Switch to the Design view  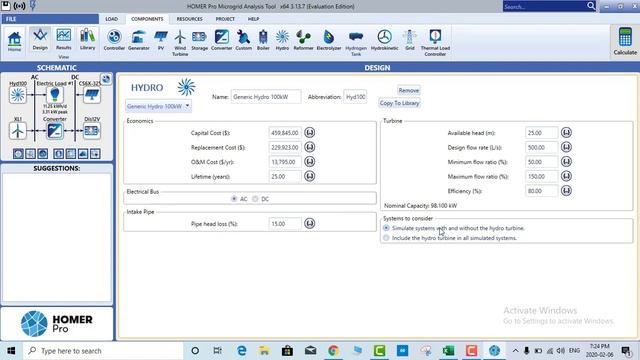(40, 40)
